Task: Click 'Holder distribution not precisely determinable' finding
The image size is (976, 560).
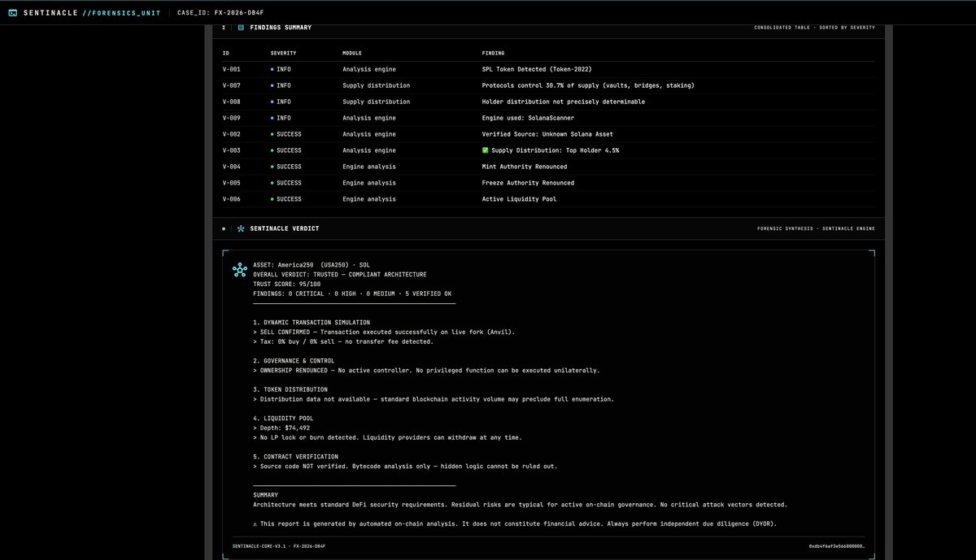Action: pos(564,102)
